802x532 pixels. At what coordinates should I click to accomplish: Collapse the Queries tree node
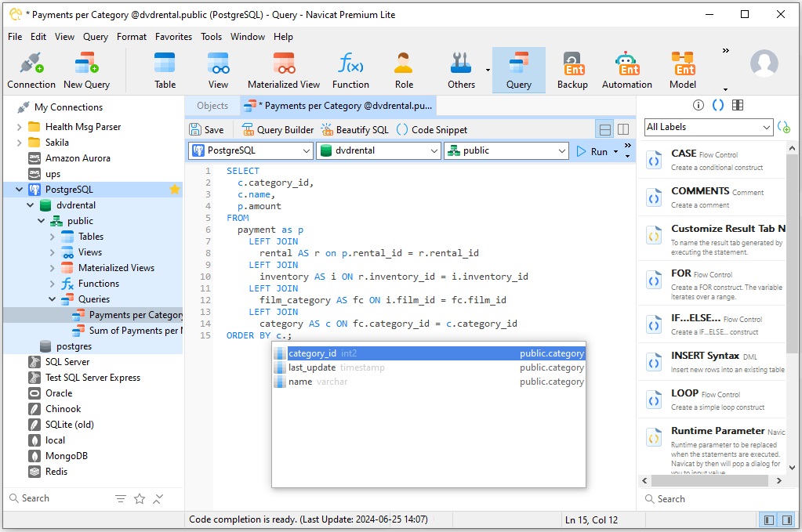[x=53, y=299]
